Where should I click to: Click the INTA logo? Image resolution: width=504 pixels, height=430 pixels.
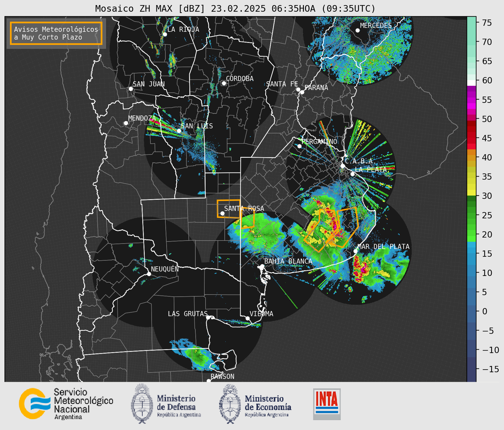point(327,404)
